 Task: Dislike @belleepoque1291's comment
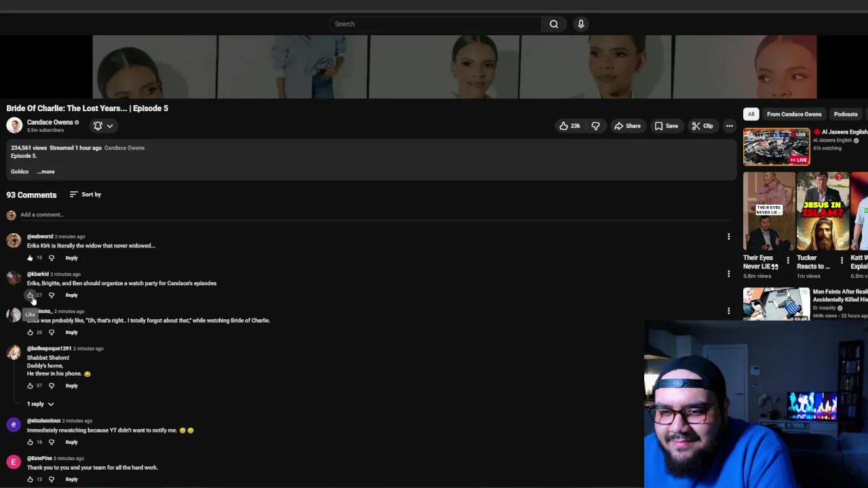point(52,386)
